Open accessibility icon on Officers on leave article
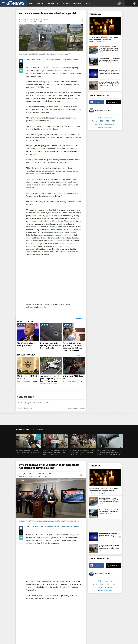Viewport: 138px width, 644px height. pyautogui.click(x=82, y=475)
